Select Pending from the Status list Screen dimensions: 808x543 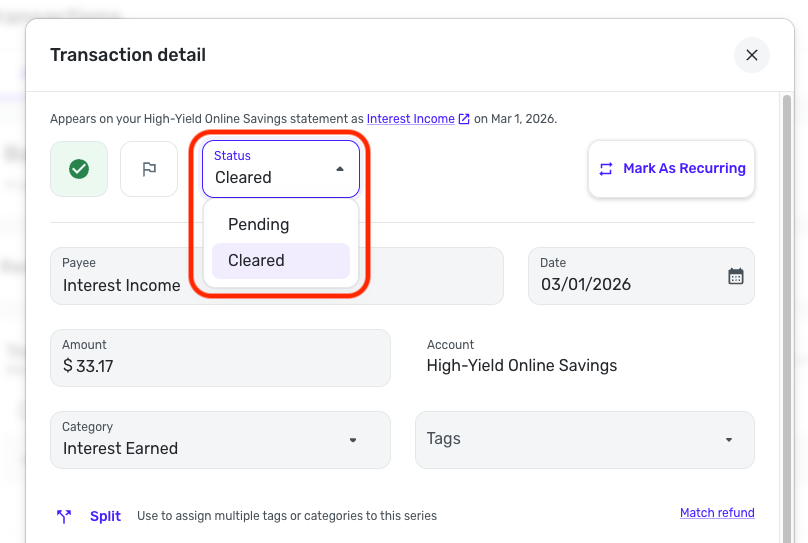coord(259,225)
